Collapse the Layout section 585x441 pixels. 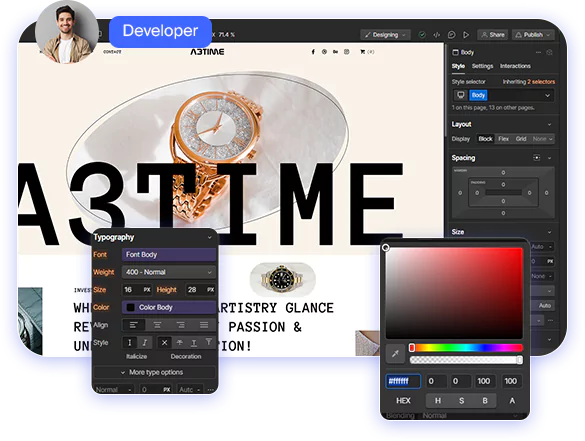(549, 124)
